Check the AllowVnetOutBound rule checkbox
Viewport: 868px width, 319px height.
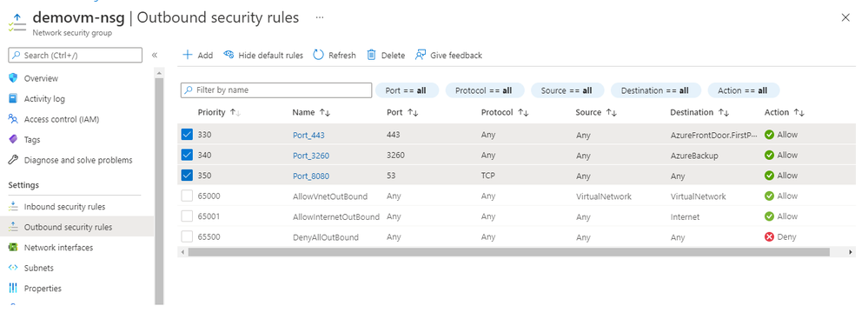click(x=187, y=196)
